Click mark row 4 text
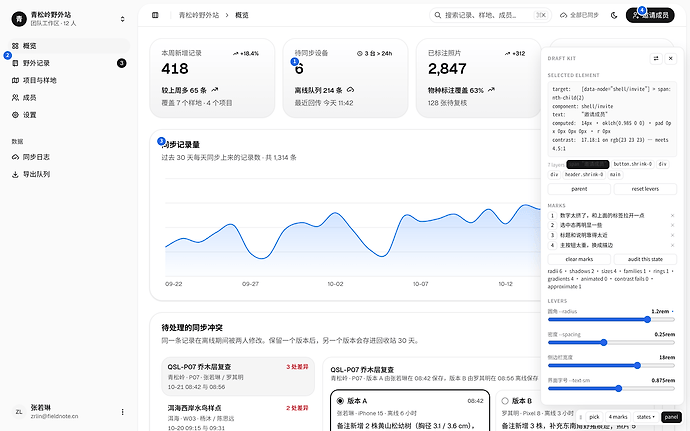Image resolution: width=690 pixels, height=431 pixels. point(586,245)
